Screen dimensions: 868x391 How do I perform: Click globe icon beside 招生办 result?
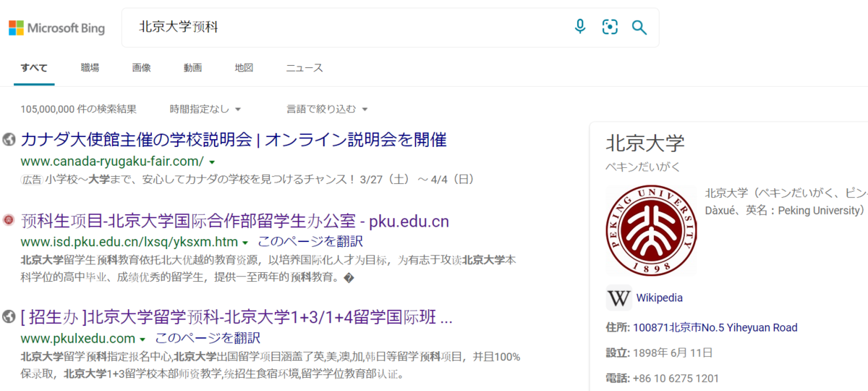9,316
